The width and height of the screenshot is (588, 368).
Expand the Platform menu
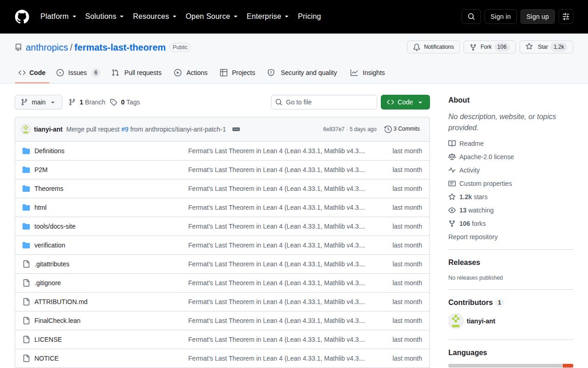click(58, 17)
